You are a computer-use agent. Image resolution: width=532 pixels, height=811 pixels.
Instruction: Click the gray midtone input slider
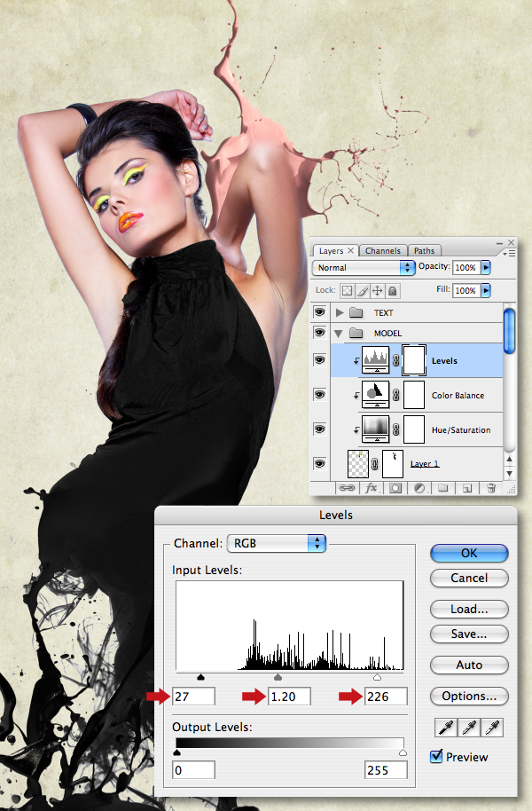278,677
